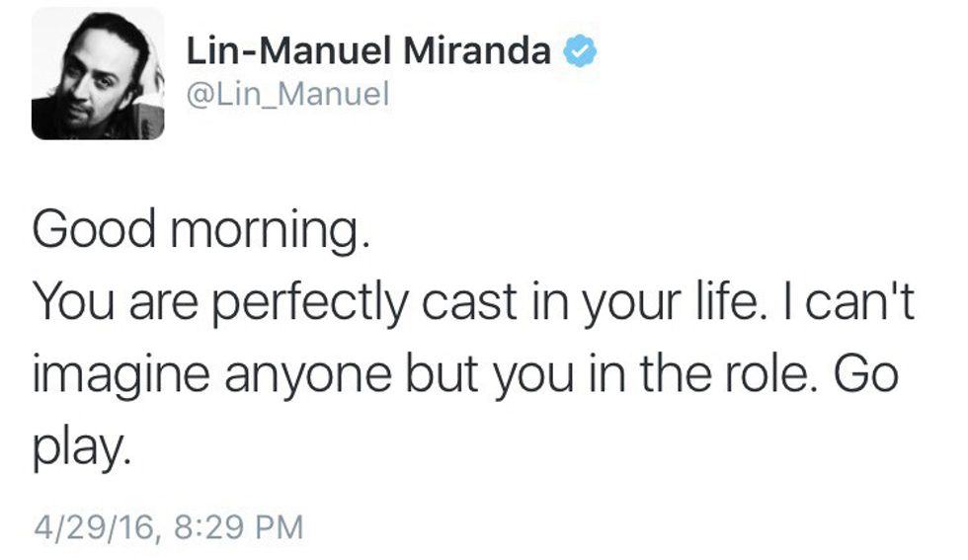Open Lin-Manuel Miranda's profile photo

pos(97,74)
